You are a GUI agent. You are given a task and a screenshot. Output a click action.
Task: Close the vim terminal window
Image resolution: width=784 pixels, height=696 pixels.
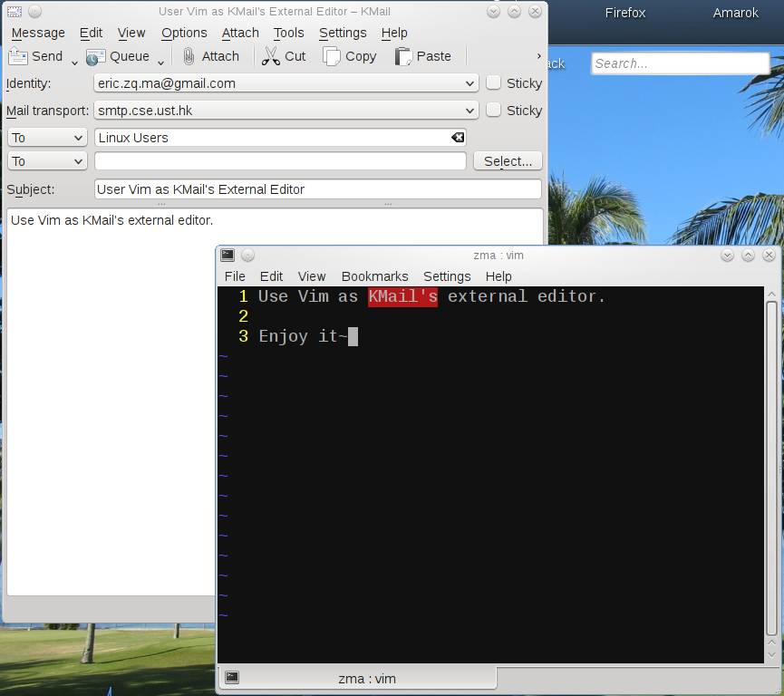click(x=769, y=256)
